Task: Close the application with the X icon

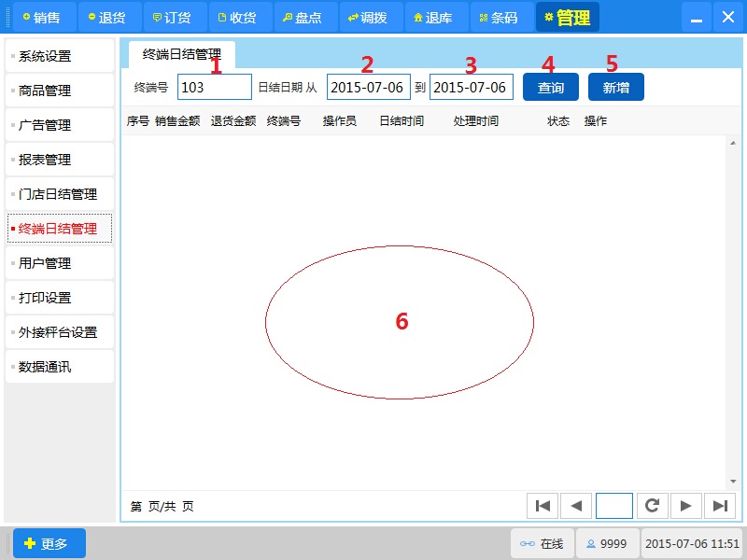Action: (728, 17)
